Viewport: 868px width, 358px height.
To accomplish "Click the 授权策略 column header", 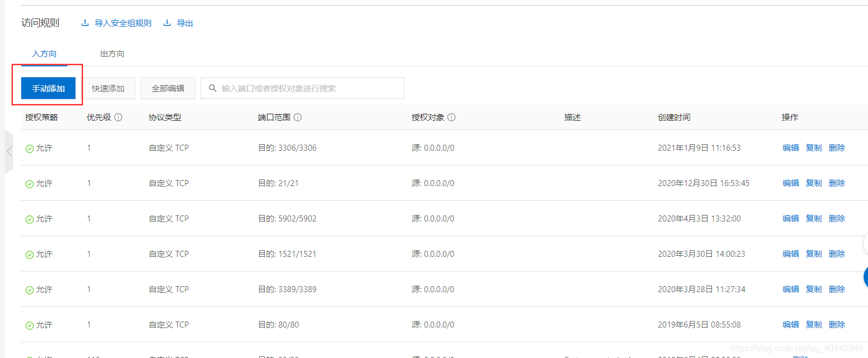I will pyautogui.click(x=41, y=117).
